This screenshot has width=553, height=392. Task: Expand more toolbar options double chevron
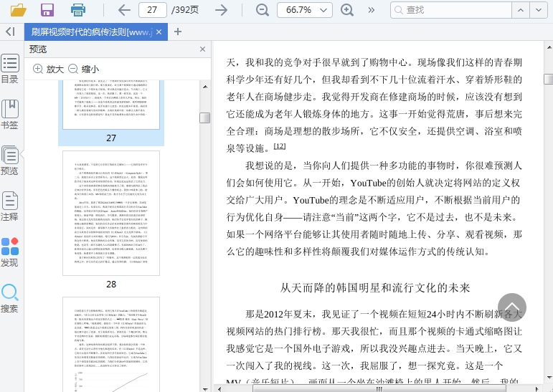point(372,10)
